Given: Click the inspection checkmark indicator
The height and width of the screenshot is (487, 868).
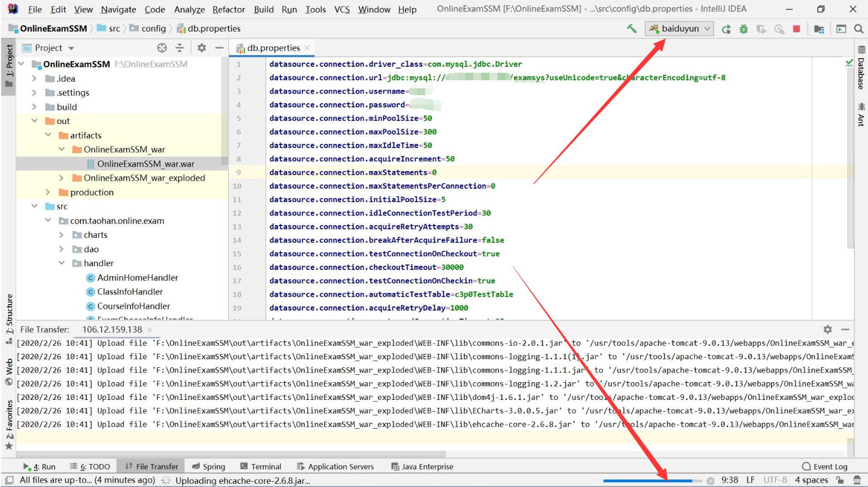Looking at the screenshot, I should coord(849,64).
